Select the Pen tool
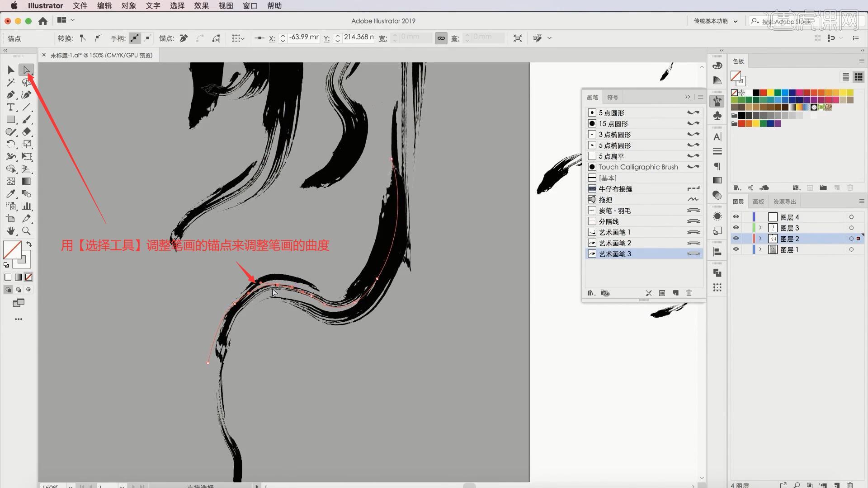The width and height of the screenshot is (868, 488). pos(10,95)
